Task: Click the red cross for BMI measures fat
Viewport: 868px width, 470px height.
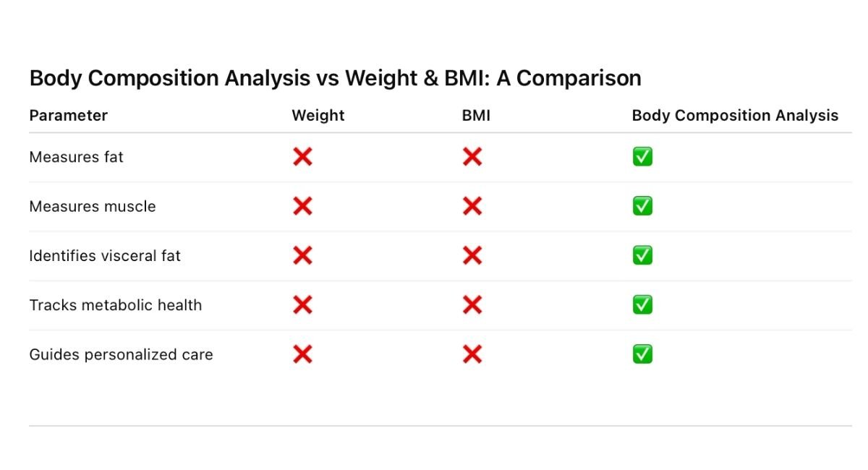Action: 472,157
